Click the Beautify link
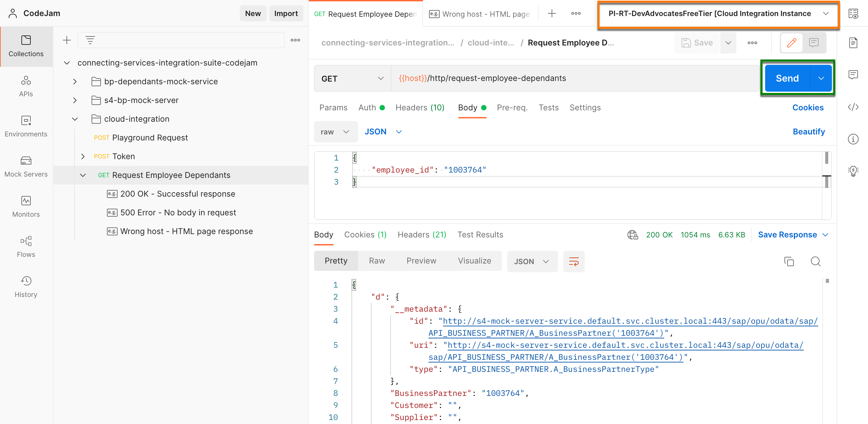 (x=808, y=131)
